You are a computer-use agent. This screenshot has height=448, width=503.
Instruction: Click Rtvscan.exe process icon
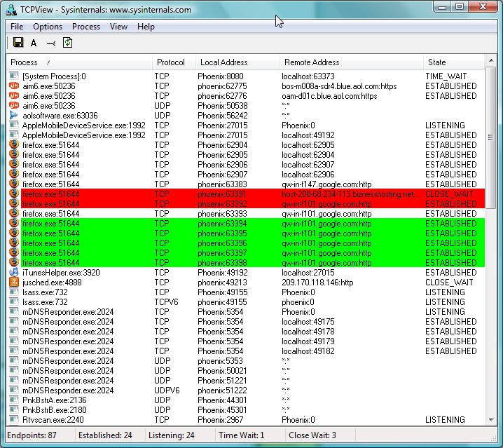(14, 419)
